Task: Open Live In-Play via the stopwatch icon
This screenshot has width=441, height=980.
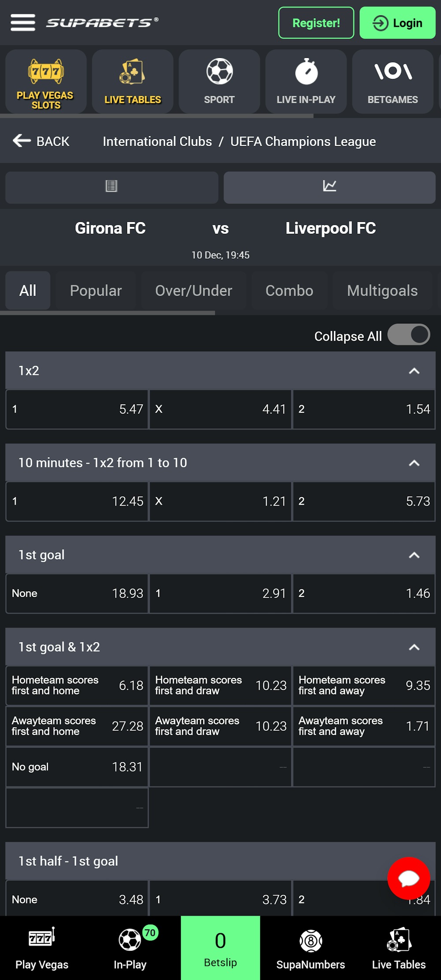Action: coord(306,81)
